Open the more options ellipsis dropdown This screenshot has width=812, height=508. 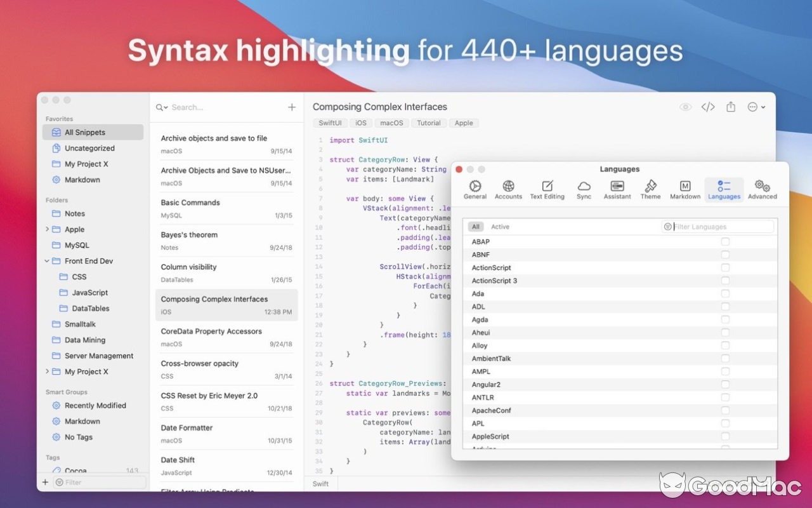[x=756, y=107]
